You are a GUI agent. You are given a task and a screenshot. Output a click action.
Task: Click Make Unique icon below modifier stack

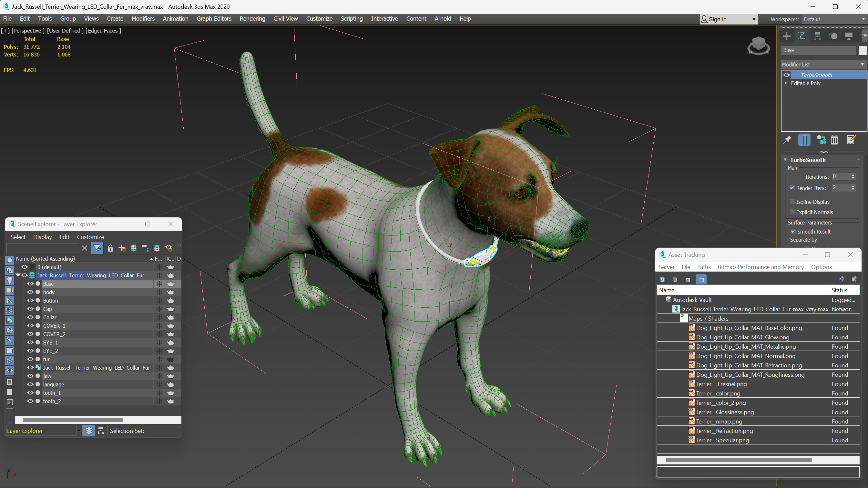point(821,139)
